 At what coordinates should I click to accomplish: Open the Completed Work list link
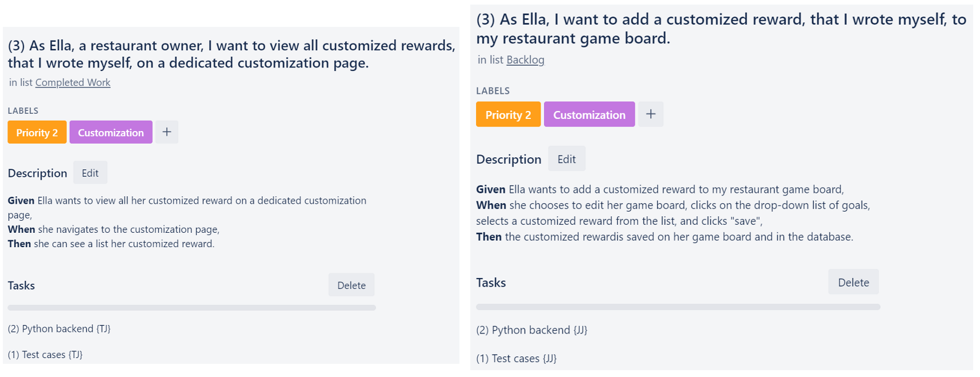tap(73, 82)
